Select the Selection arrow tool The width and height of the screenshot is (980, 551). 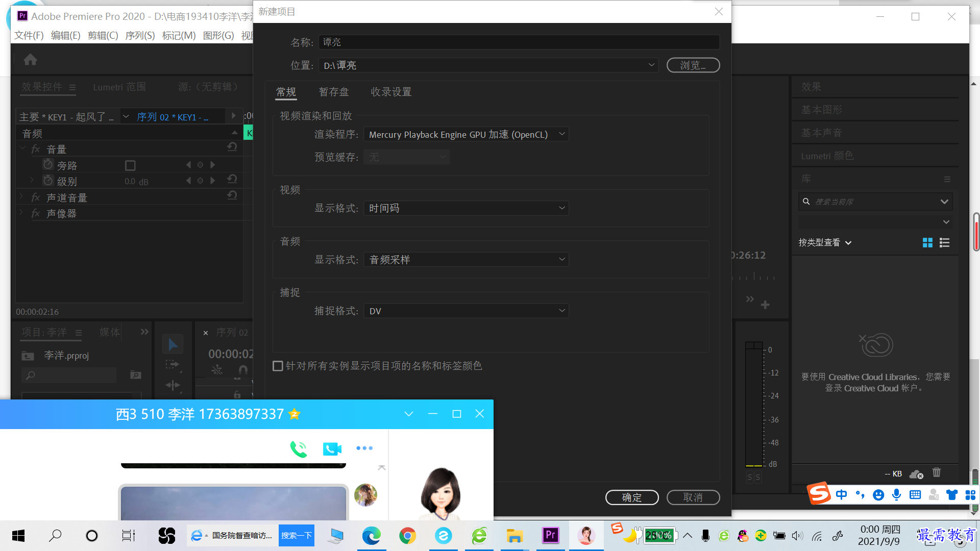(173, 344)
